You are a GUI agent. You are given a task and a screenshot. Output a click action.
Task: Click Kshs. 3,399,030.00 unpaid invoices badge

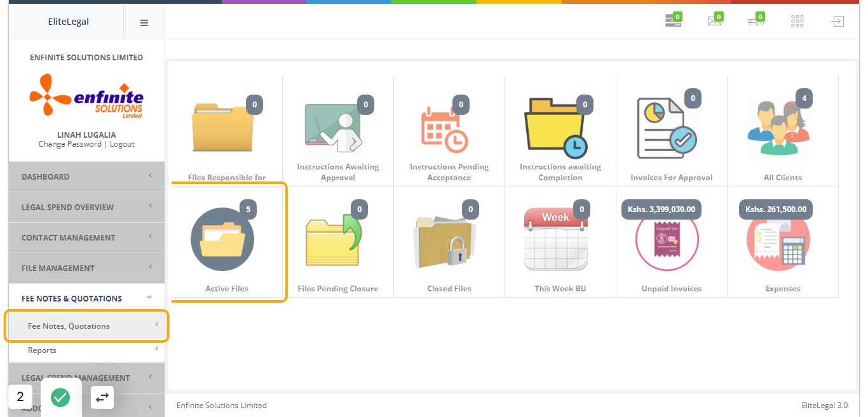pyautogui.click(x=661, y=209)
